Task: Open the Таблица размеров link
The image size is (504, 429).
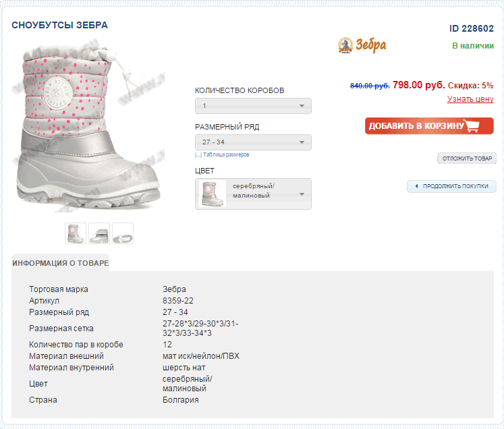Action: 226,154
